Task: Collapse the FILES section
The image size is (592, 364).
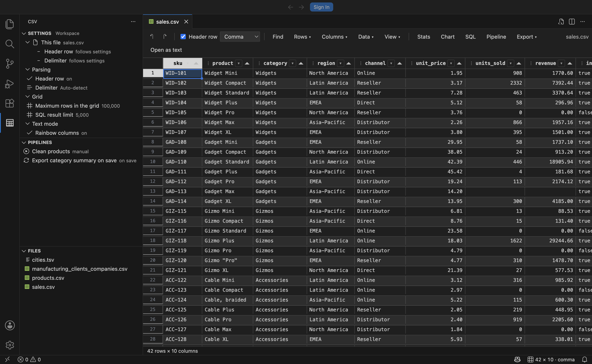Action: click(x=24, y=251)
